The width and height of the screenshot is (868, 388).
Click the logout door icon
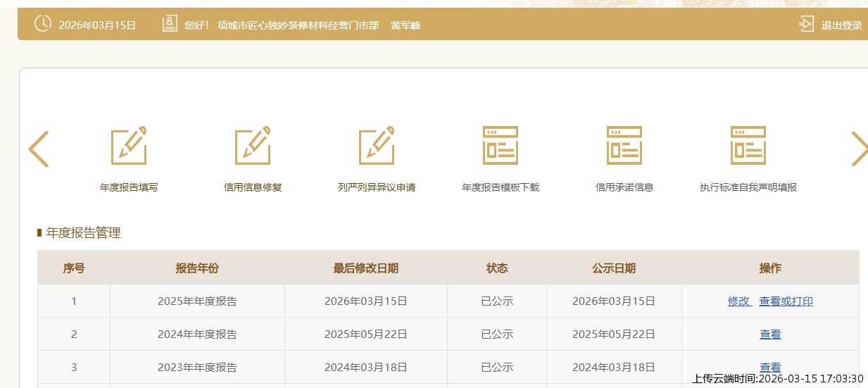tap(806, 24)
